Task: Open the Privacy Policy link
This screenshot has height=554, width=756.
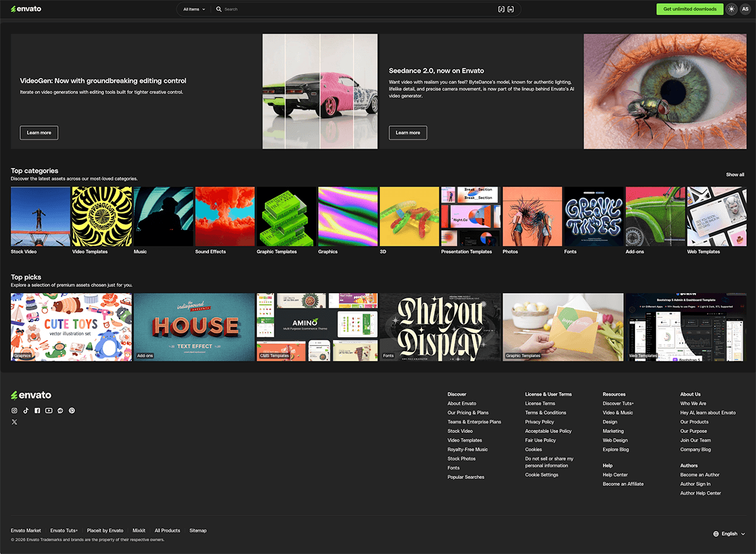Action: click(x=539, y=422)
